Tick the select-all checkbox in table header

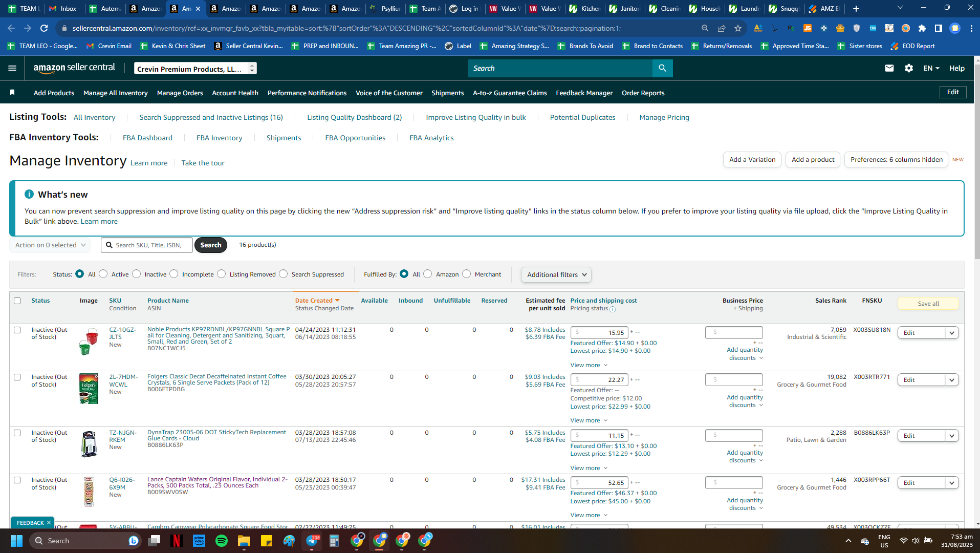click(17, 301)
